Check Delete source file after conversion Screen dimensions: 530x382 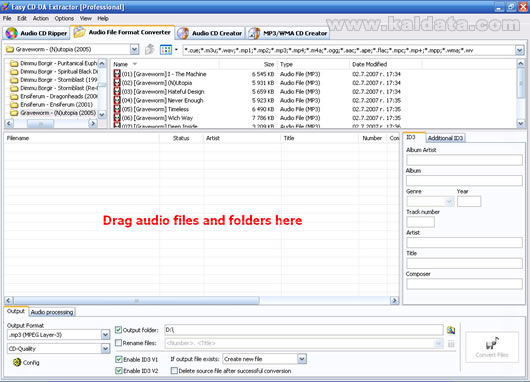[x=174, y=371]
